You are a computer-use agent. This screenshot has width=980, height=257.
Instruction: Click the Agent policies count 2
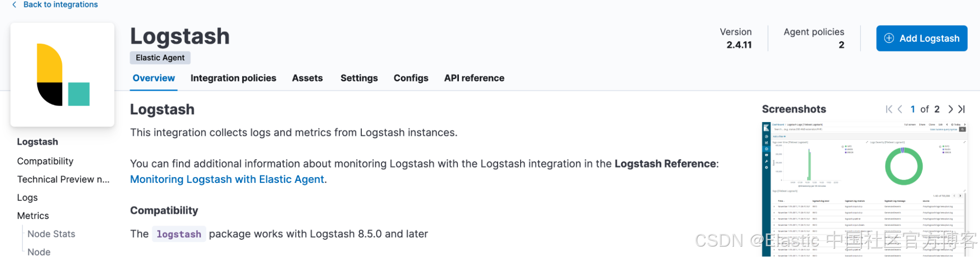(x=841, y=45)
